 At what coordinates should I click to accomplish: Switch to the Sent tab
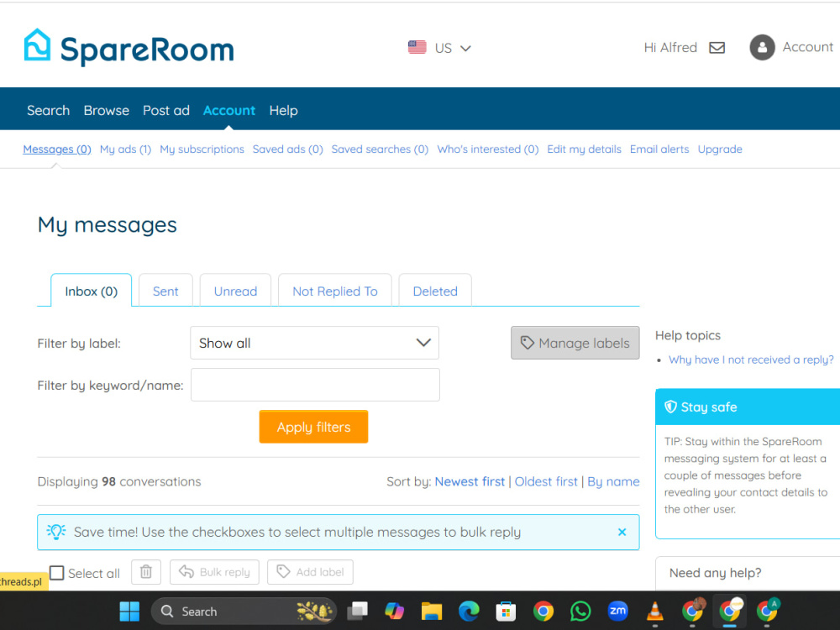pyautogui.click(x=165, y=291)
